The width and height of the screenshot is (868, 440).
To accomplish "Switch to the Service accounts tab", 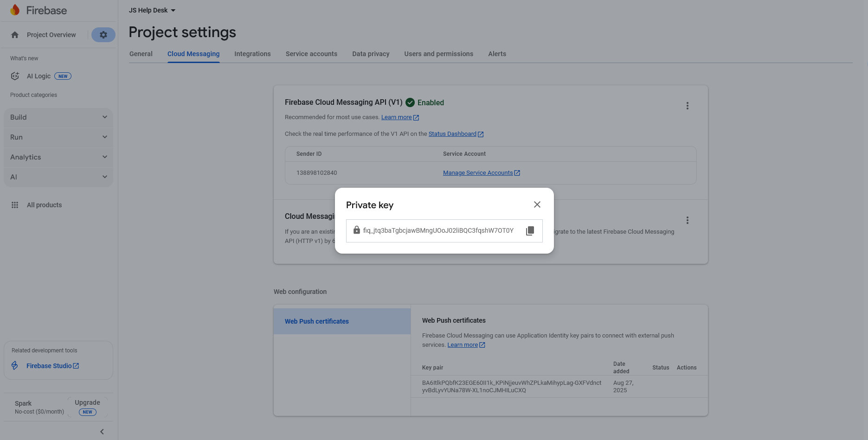I will click(311, 54).
